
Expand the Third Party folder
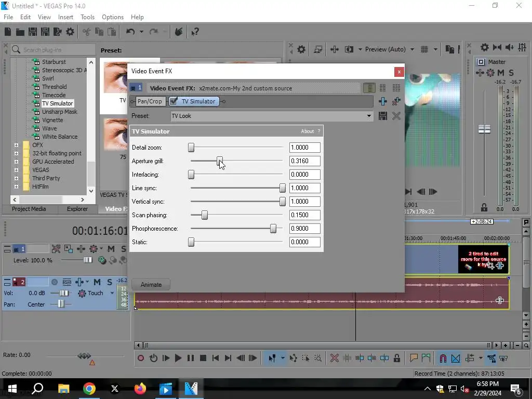pos(16,178)
